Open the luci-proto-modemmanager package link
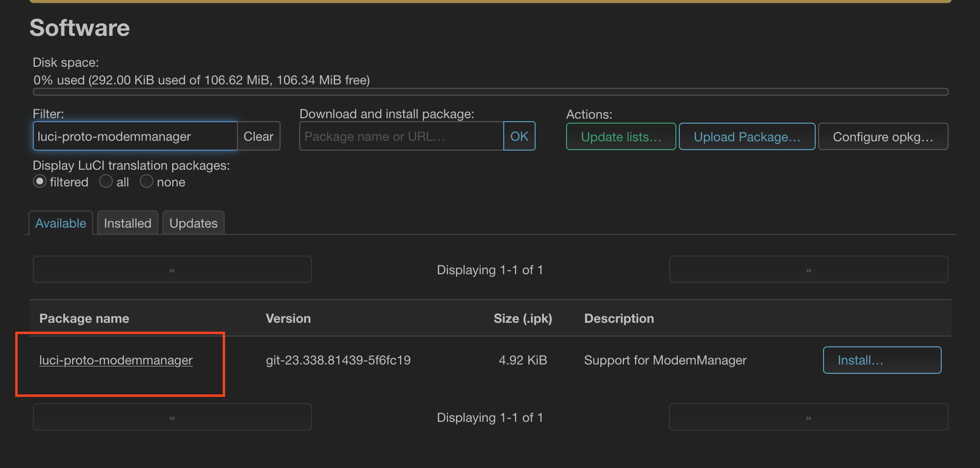Image resolution: width=980 pixels, height=468 pixels. pyautogui.click(x=116, y=360)
